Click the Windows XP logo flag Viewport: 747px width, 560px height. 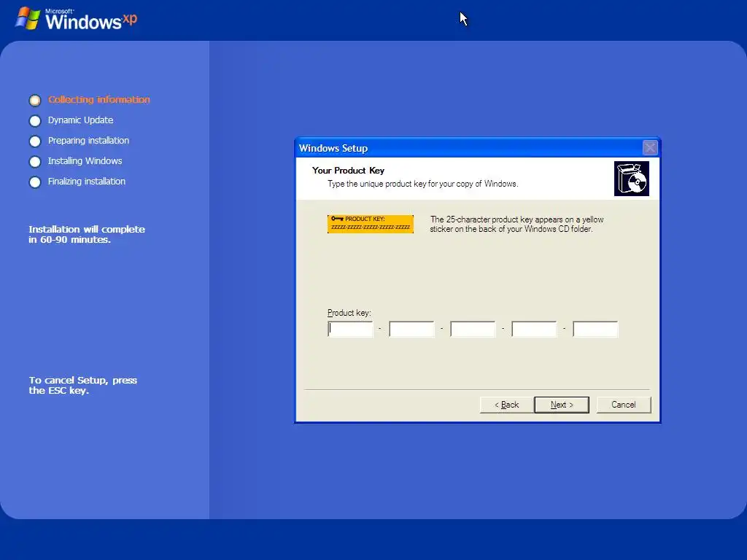28,18
